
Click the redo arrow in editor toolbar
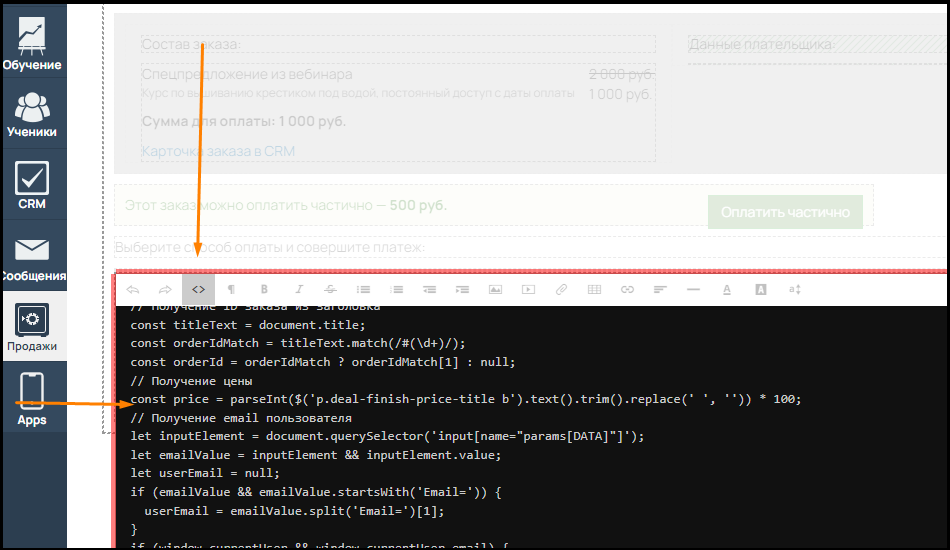pyautogui.click(x=165, y=290)
